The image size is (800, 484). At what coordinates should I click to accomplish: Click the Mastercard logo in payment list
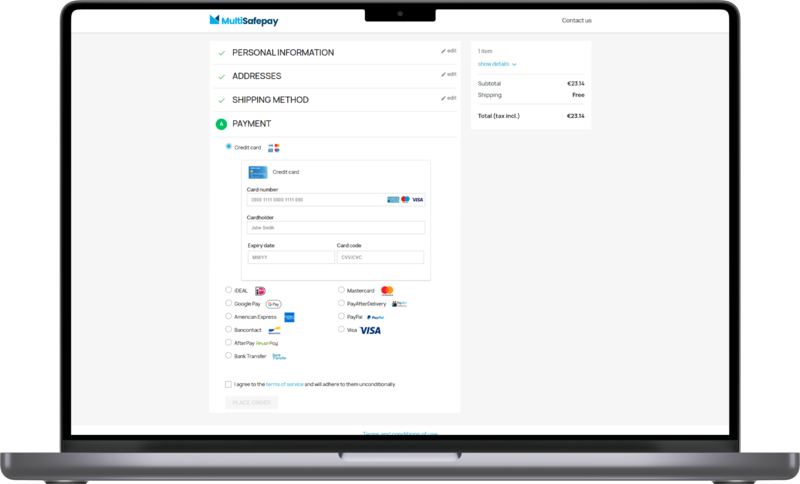click(x=387, y=291)
